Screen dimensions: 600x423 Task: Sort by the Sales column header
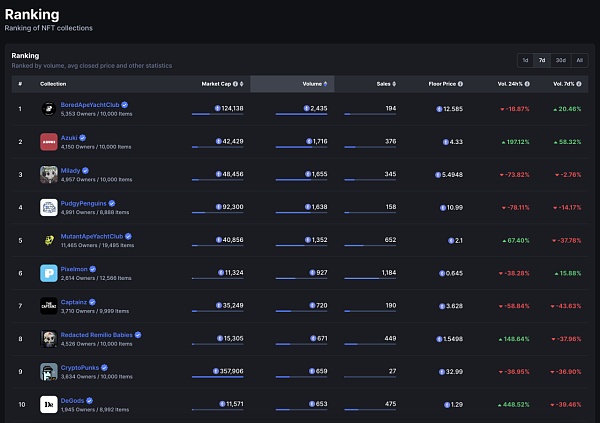coord(383,84)
